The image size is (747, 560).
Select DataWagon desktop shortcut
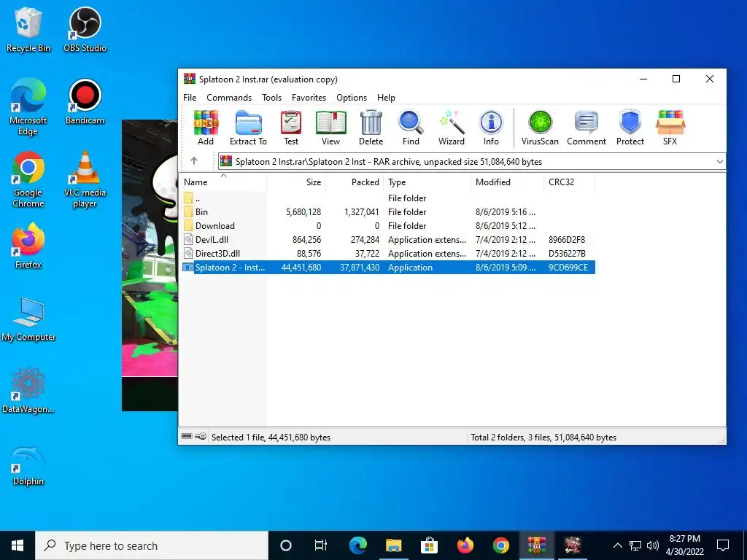pos(28,391)
